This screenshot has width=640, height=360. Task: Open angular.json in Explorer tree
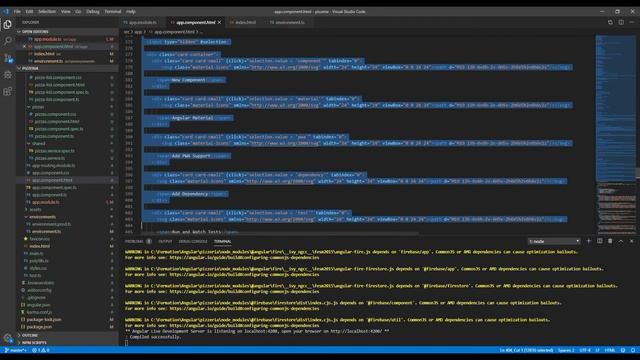pos(38,305)
